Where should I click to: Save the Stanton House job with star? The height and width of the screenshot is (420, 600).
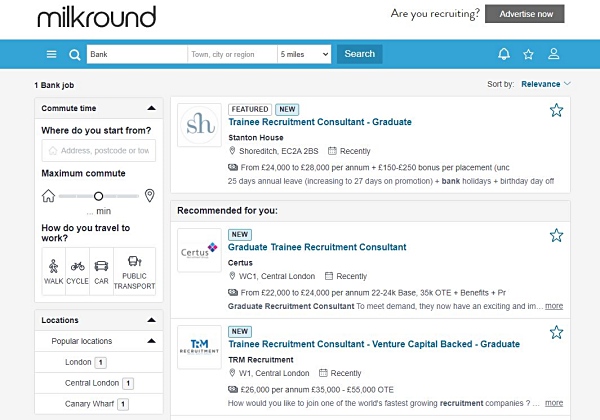[556, 110]
